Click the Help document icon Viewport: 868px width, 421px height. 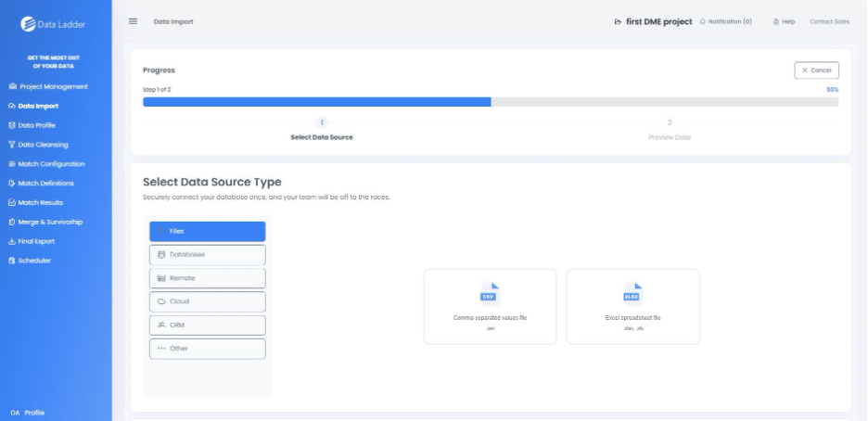click(776, 21)
